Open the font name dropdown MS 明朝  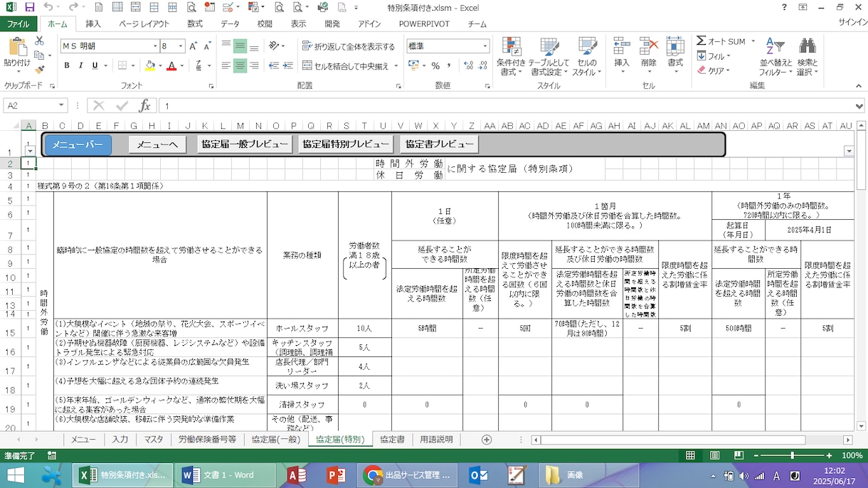click(x=155, y=46)
